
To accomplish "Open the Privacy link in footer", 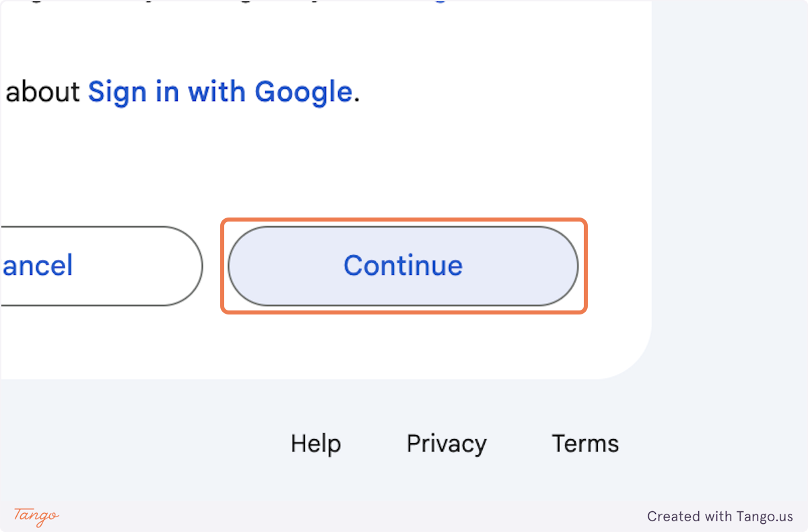I will point(446,444).
